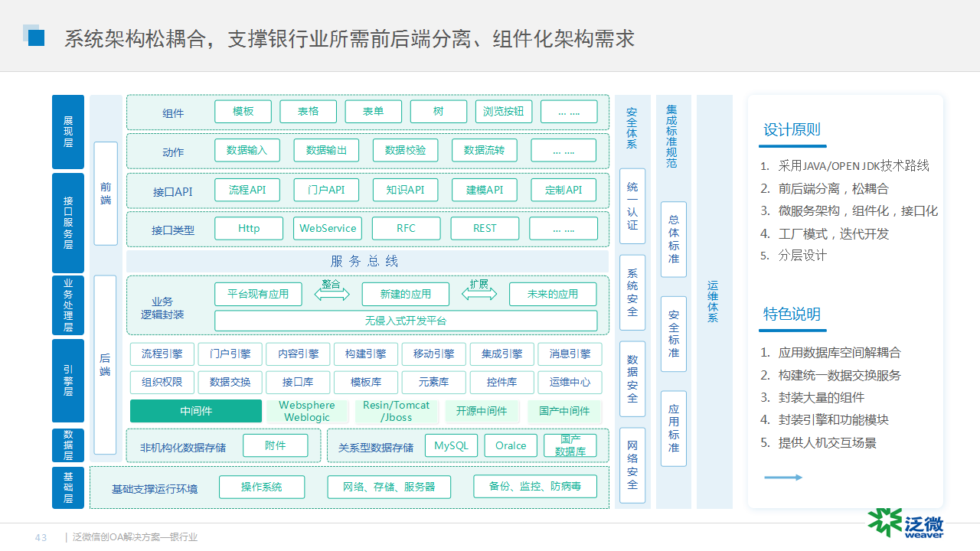Click the '浏览按钮' component box

pyautogui.click(x=504, y=112)
